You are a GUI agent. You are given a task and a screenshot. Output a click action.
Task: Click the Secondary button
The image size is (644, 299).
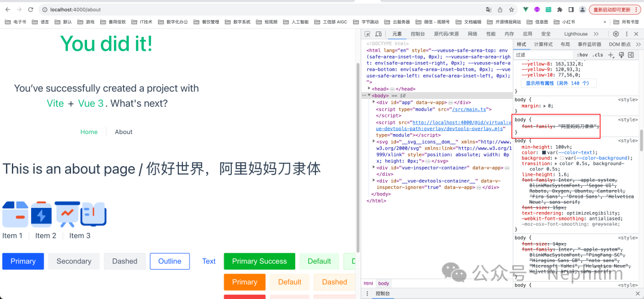pyautogui.click(x=74, y=261)
